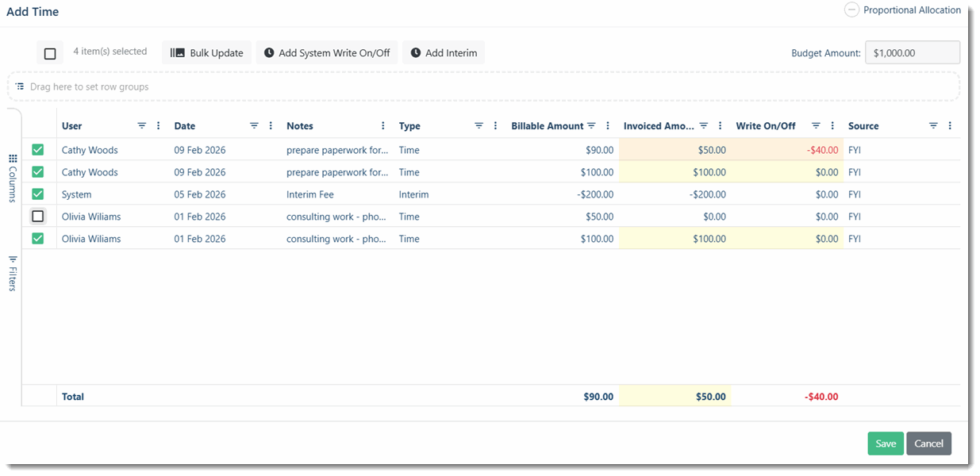980x476 pixels.
Task: Click the Interim type cell
Action: tap(451, 194)
